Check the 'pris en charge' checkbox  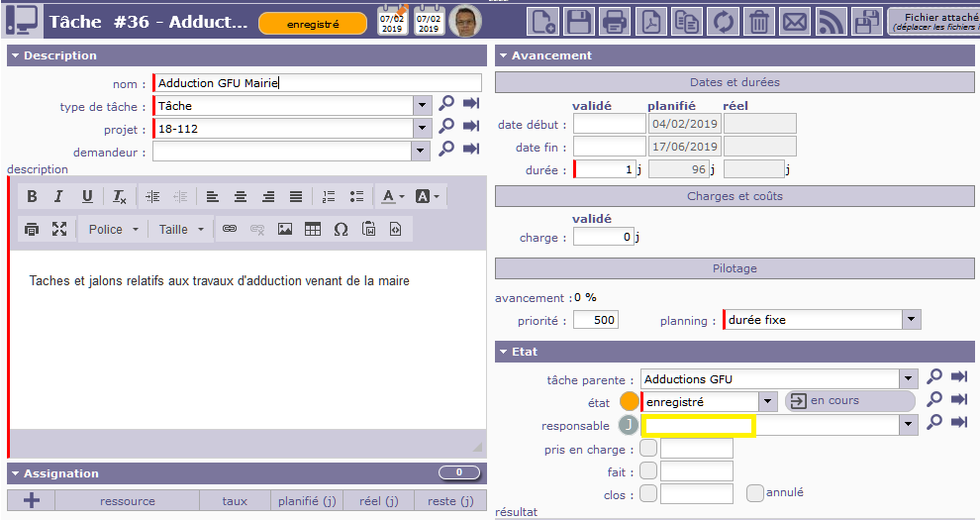tap(648, 448)
